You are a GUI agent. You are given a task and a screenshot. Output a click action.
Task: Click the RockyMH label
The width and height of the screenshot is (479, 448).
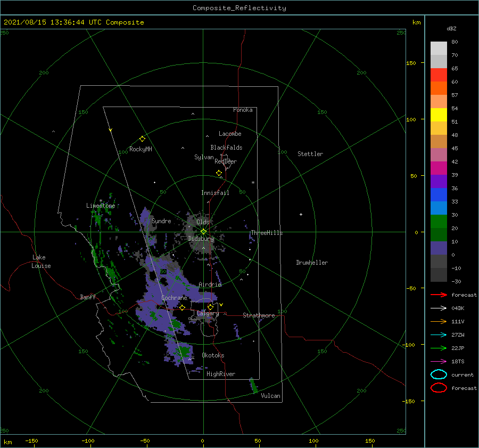tap(141, 149)
